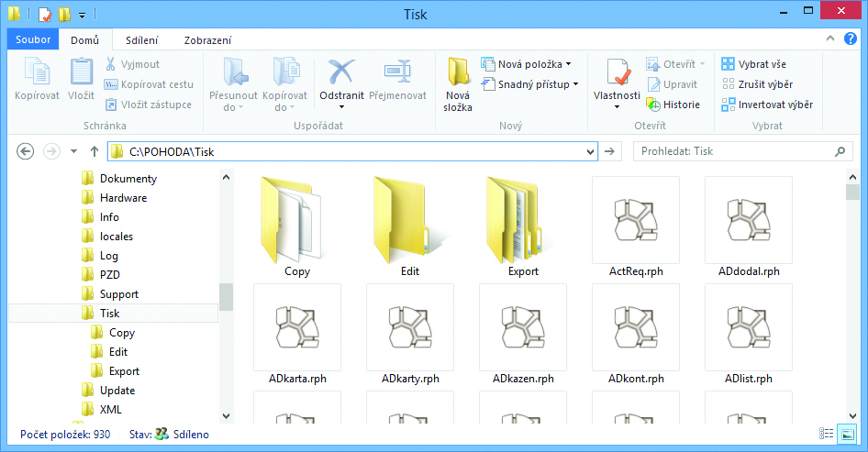This screenshot has height=452, width=868.
Task: Click the Otevřít button
Action: (x=676, y=64)
